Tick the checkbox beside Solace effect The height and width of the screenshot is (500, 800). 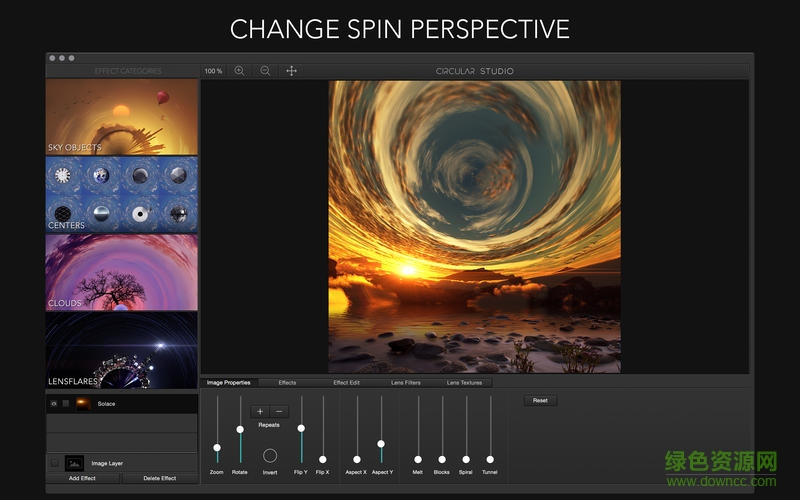[x=66, y=404]
